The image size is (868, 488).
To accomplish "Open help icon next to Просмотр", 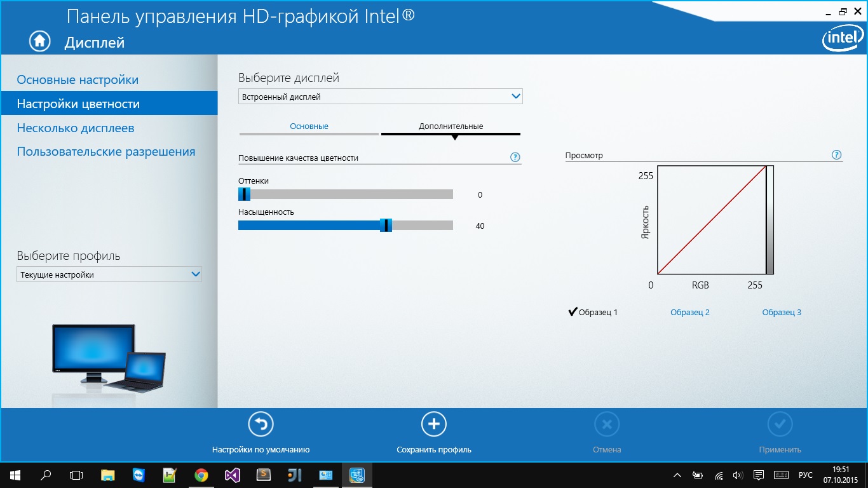I will [x=837, y=155].
